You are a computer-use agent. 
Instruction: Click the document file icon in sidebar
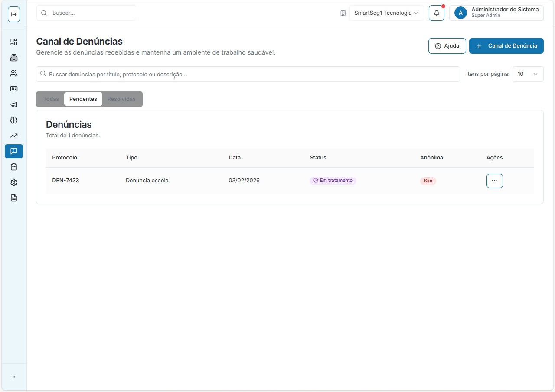tap(14, 198)
